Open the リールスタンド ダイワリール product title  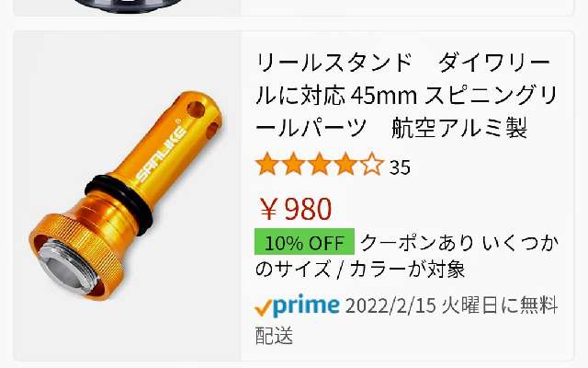pyautogui.click(x=406, y=96)
